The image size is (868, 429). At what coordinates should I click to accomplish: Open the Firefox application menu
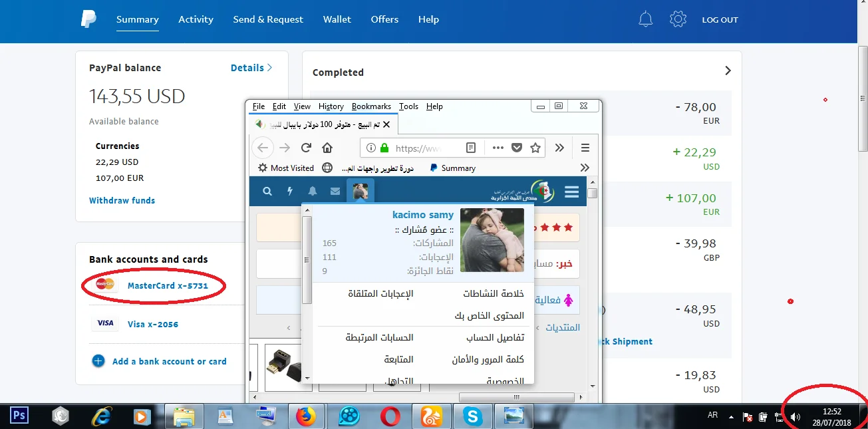(x=585, y=148)
